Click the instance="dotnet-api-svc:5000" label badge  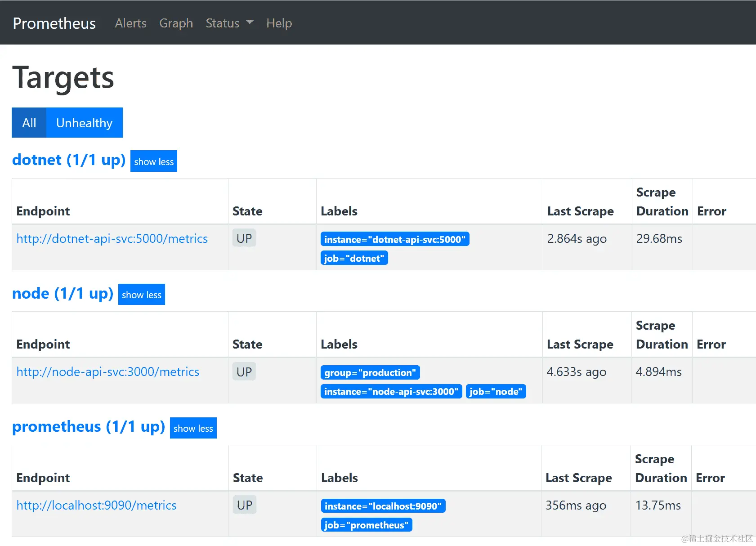pyautogui.click(x=395, y=239)
